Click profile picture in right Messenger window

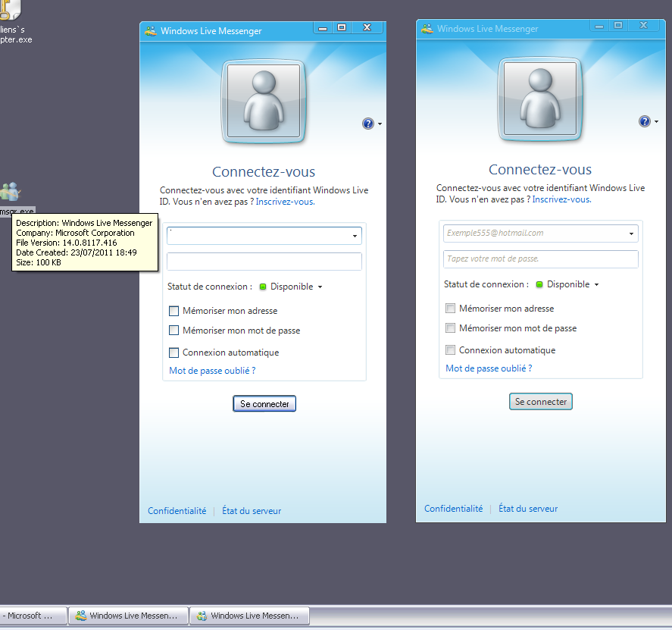coord(539,99)
